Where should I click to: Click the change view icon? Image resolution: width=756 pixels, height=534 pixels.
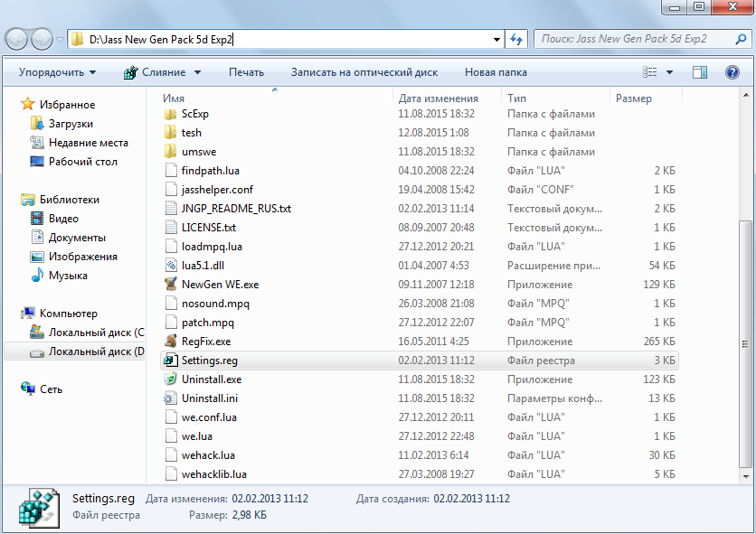pos(650,72)
